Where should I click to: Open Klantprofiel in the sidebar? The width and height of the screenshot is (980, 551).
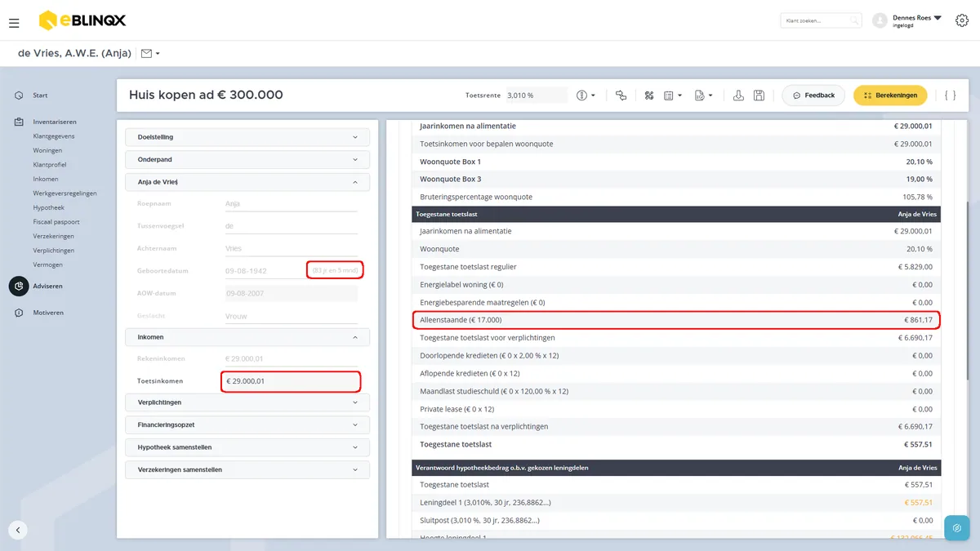point(50,165)
